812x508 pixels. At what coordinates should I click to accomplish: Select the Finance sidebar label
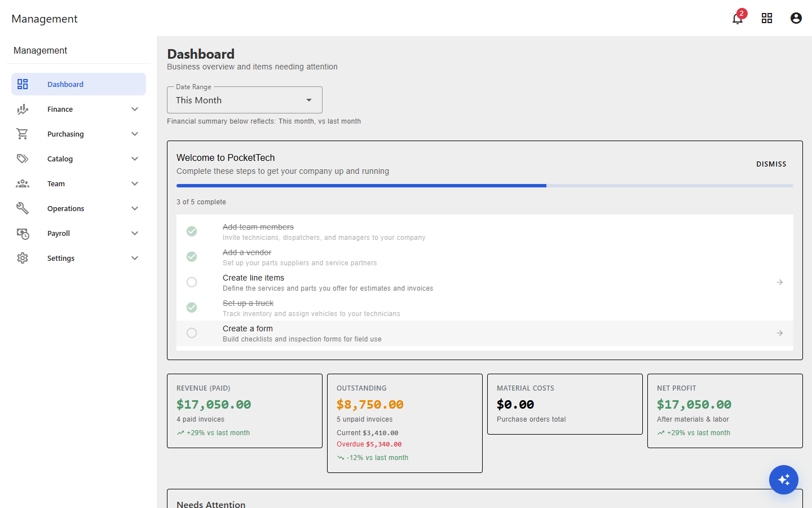click(x=60, y=109)
